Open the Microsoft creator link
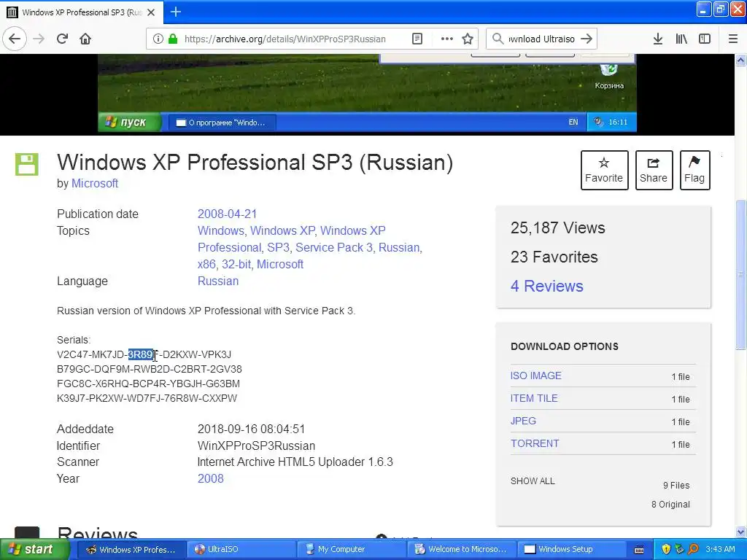The image size is (747, 560). click(x=94, y=183)
